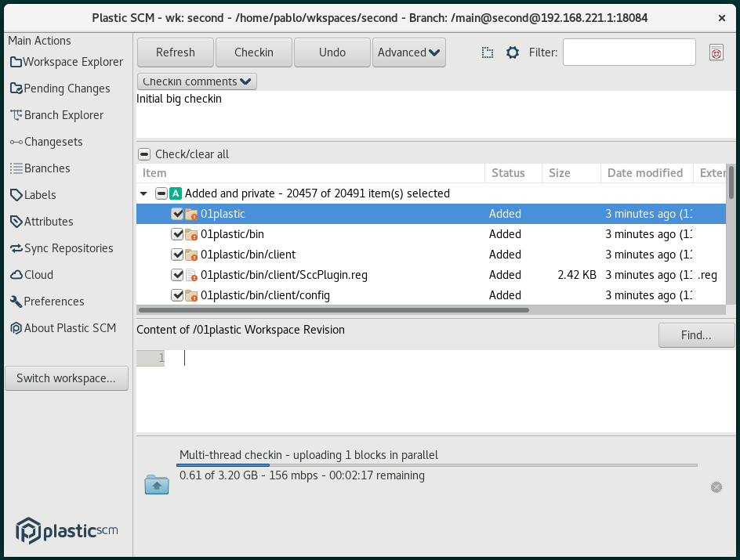Select the Changesets view
Screen dimensions: 740x560
coord(52,141)
